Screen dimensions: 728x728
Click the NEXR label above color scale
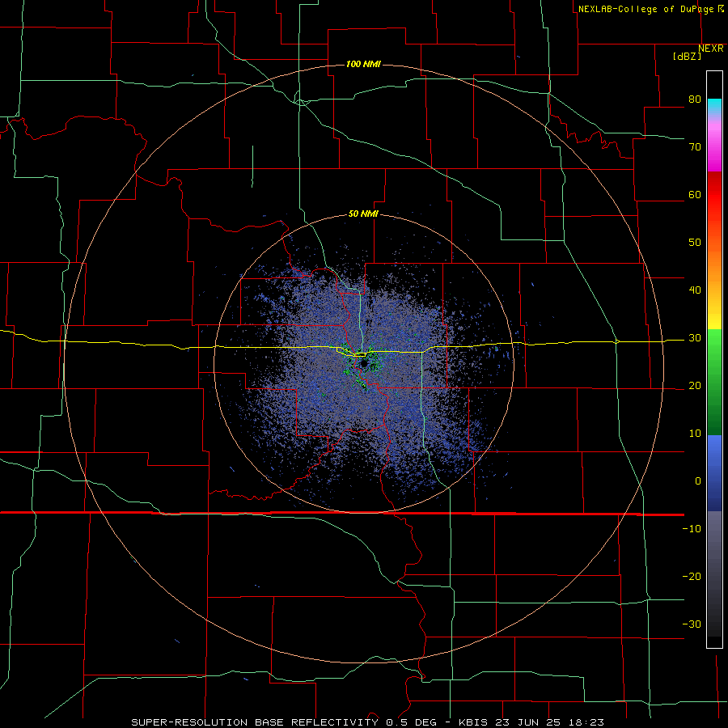point(710,49)
